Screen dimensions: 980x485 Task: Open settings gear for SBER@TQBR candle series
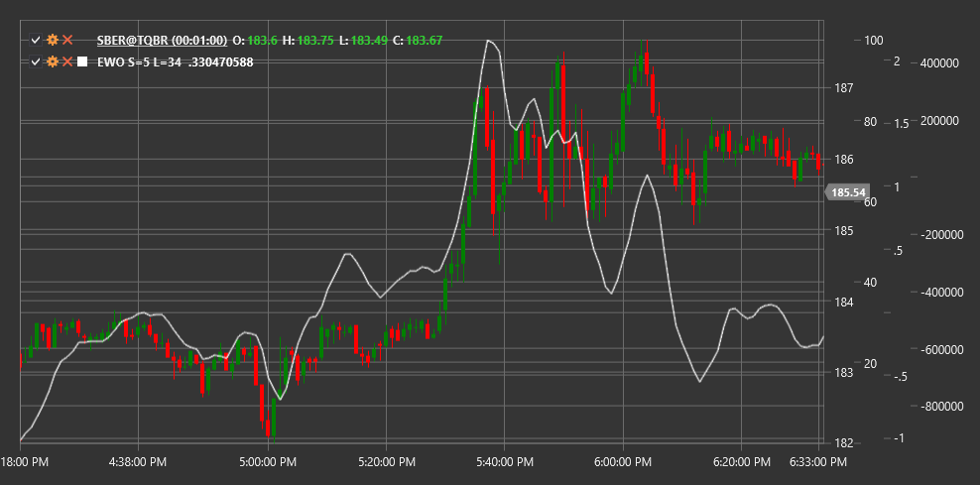click(x=53, y=40)
